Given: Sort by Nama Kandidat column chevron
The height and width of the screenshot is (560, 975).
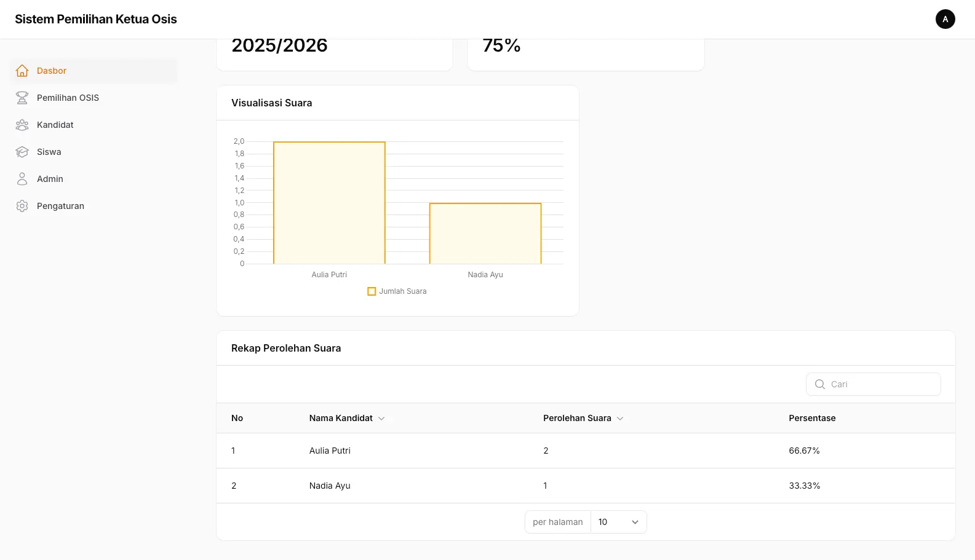Looking at the screenshot, I should coord(381,419).
